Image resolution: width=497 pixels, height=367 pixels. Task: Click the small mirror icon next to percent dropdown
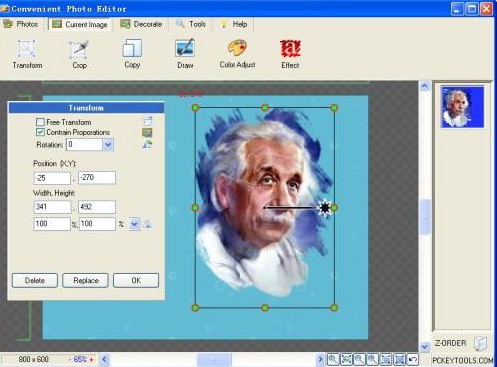tap(147, 224)
